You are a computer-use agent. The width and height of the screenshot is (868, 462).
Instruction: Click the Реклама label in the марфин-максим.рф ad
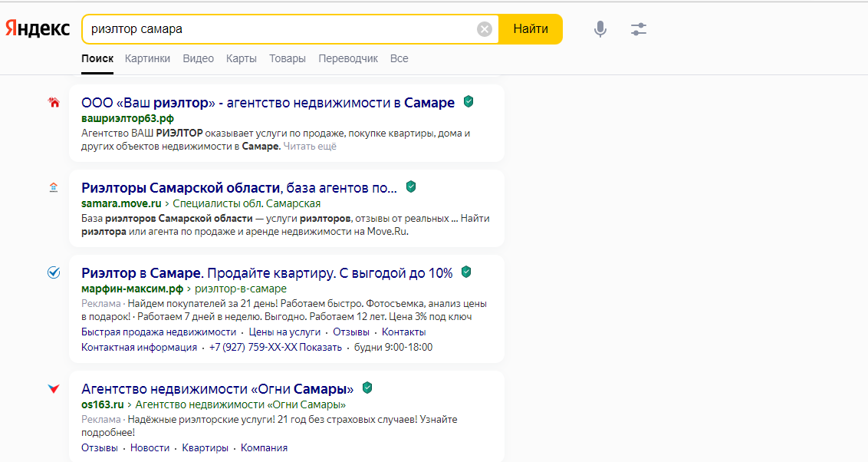coord(100,304)
